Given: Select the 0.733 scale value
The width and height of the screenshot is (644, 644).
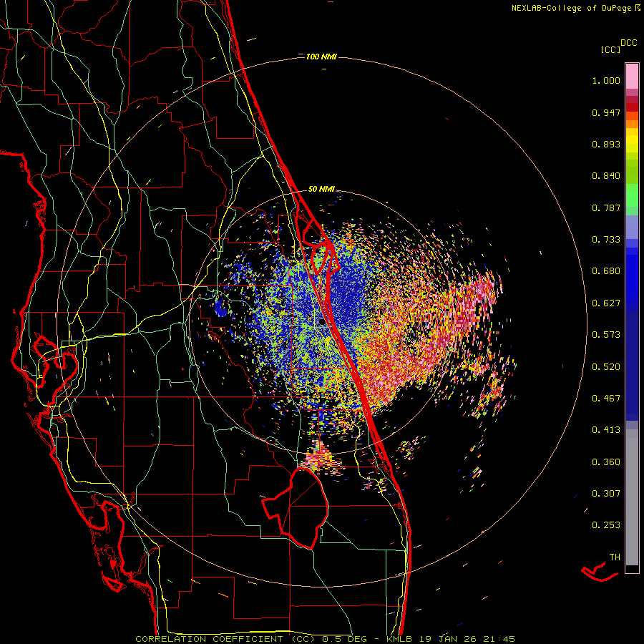Looking at the screenshot, I should pyautogui.click(x=606, y=240).
